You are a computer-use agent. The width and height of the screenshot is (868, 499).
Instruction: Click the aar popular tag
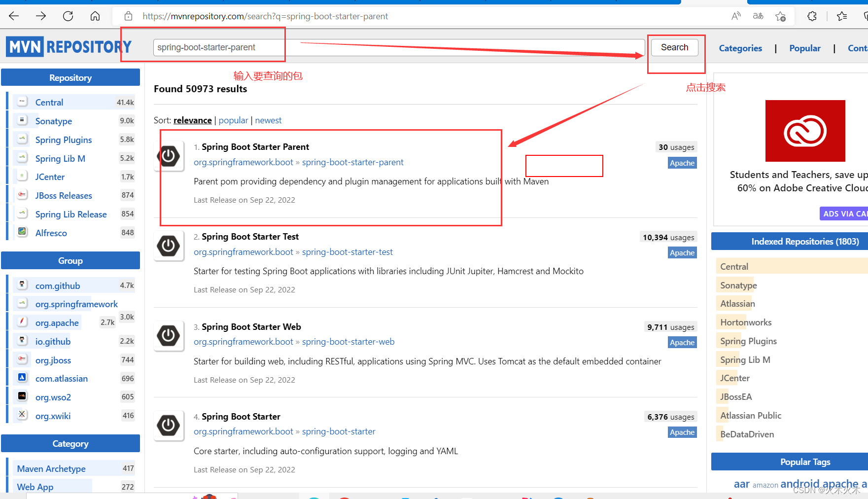point(741,484)
